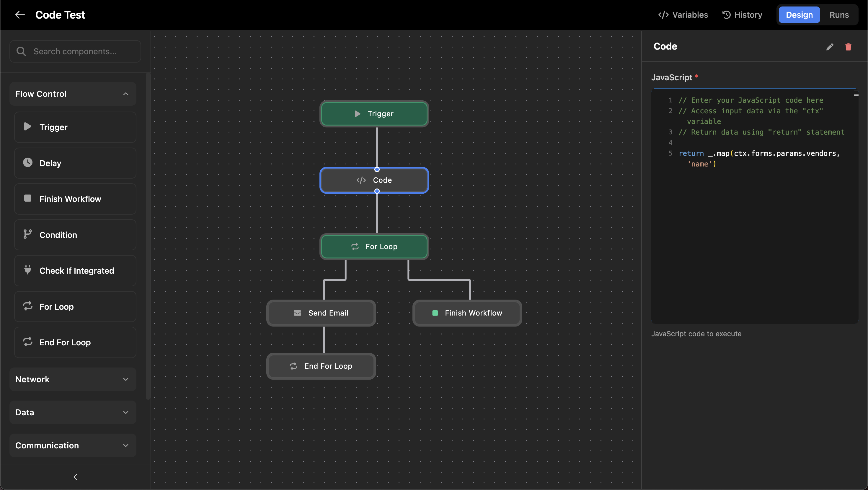Go back using the left arrow icon

pyautogui.click(x=20, y=15)
